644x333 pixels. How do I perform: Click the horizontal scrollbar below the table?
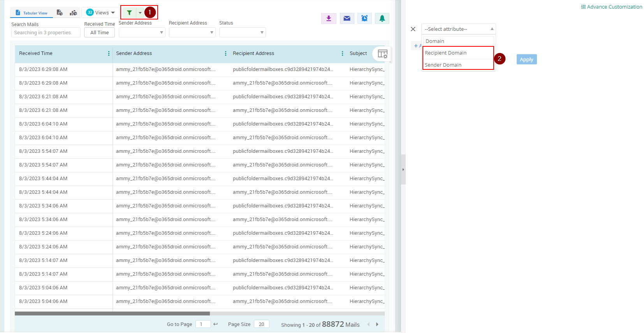click(x=112, y=314)
